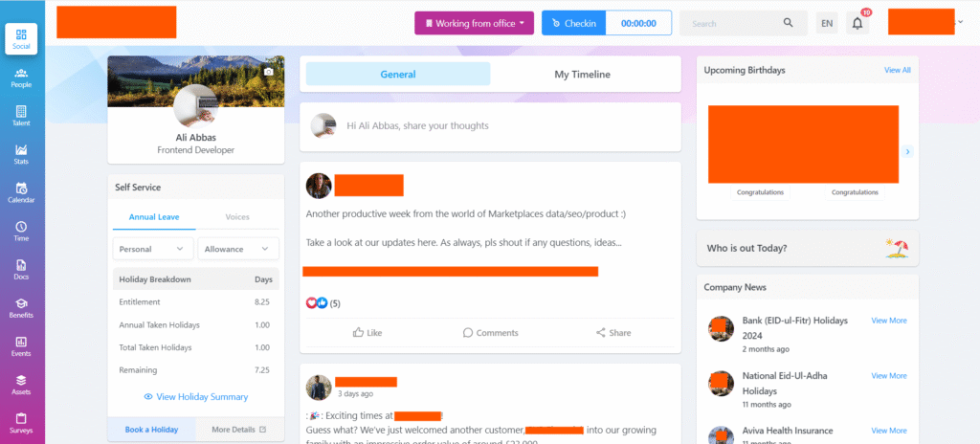Switch to the General tab

(398, 74)
